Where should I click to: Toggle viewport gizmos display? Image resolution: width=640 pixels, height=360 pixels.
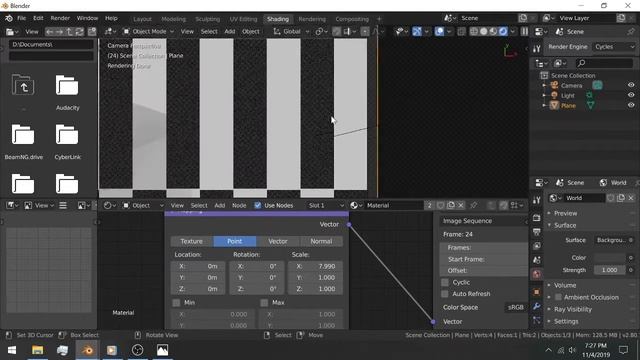tap(417, 31)
